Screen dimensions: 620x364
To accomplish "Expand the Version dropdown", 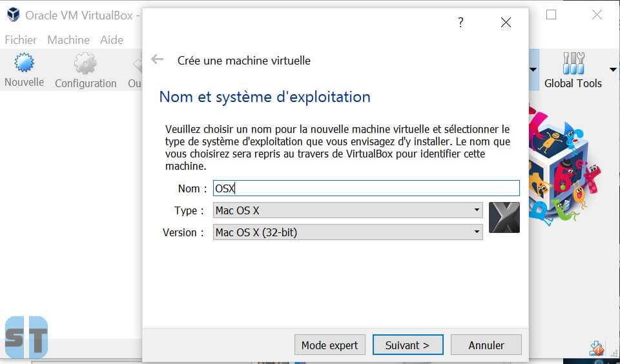I will pyautogui.click(x=347, y=232).
